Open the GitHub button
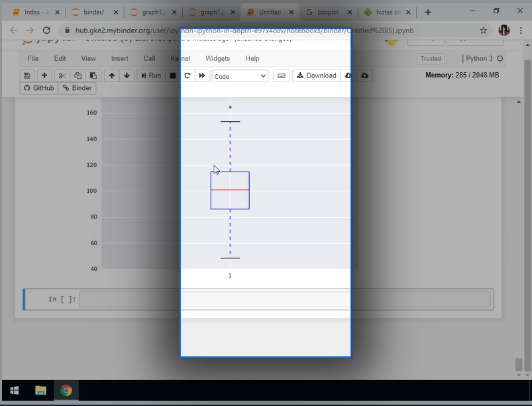Viewport: 532px width, 406px height. pyautogui.click(x=39, y=88)
